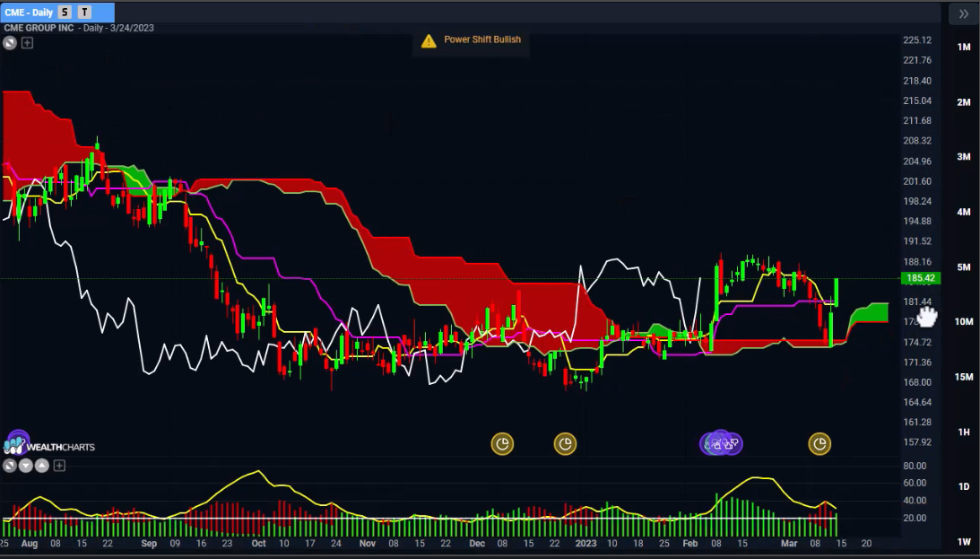Open the earnings marker in March
The image size is (980, 559).
click(x=820, y=444)
